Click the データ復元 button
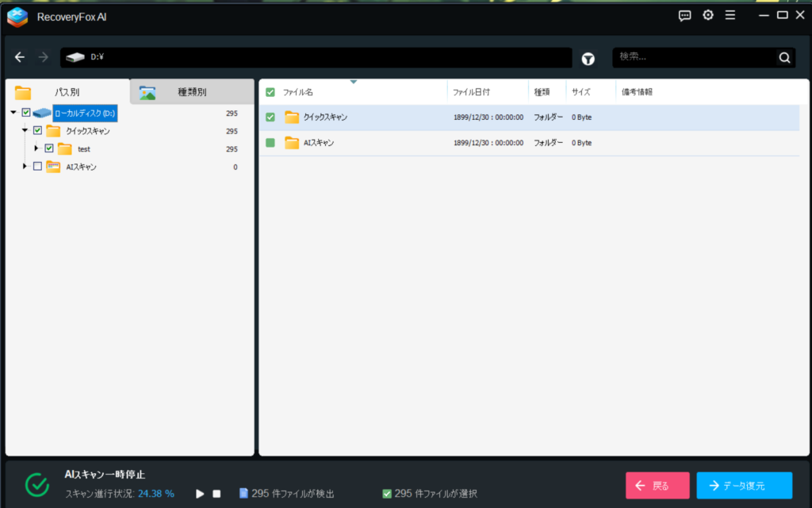This screenshot has height=508, width=812. pos(744,486)
